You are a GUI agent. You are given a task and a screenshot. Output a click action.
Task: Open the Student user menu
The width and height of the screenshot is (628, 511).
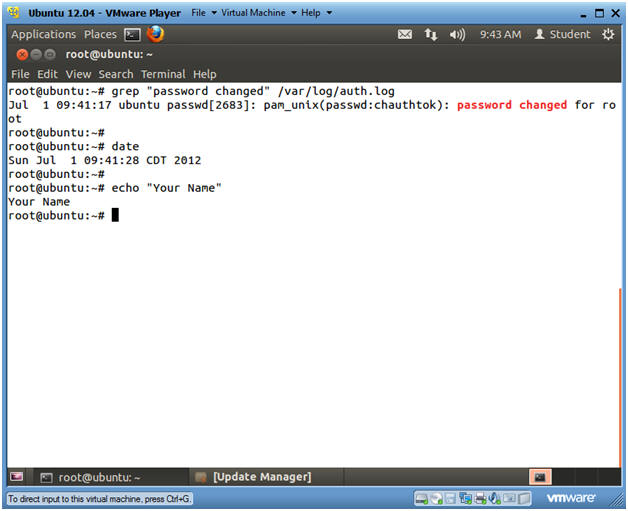pyautogui.click(x=563, y=34)
